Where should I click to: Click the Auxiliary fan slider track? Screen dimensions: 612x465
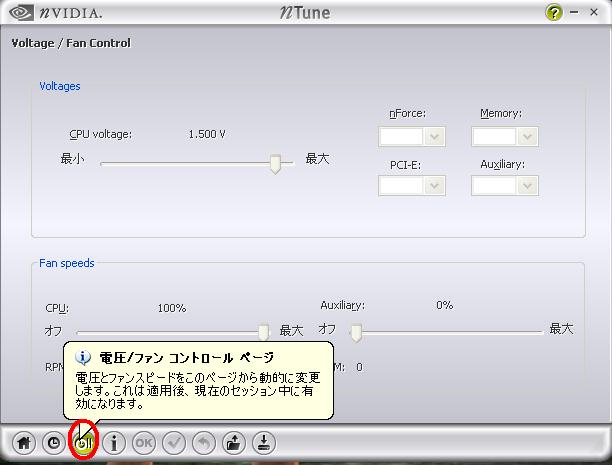tap(446, 332)
